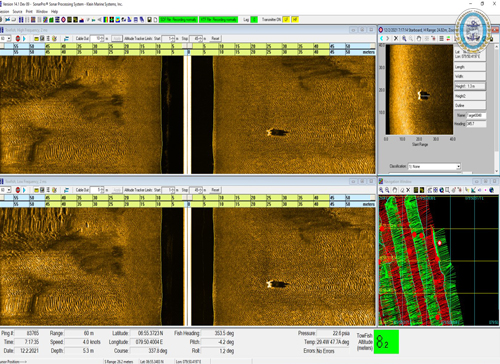
Task: Click the globe icon at Navigation toolbar end
Action: [491, 190]
